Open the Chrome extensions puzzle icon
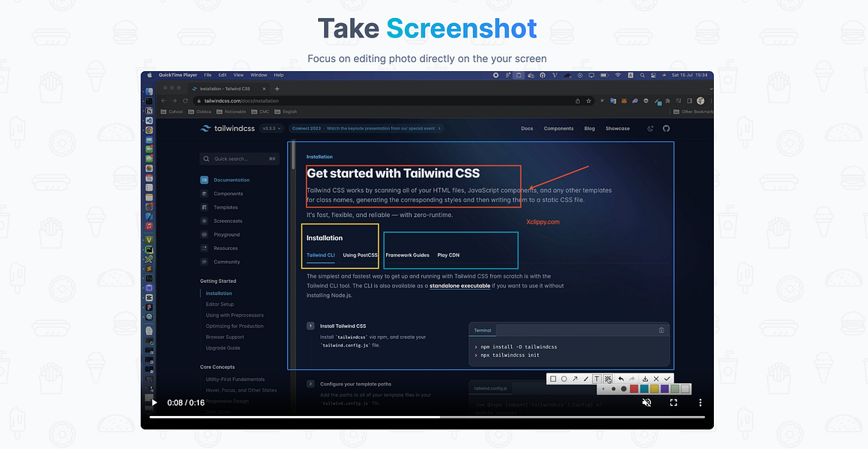This screenshot has height=449, width=868. (x=667, y=101)
